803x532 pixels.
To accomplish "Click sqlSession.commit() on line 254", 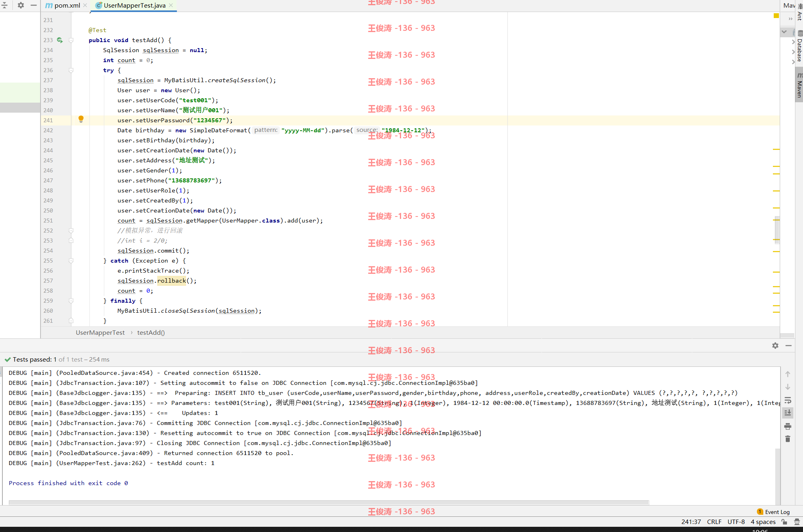I will click(x=153, y=251).
